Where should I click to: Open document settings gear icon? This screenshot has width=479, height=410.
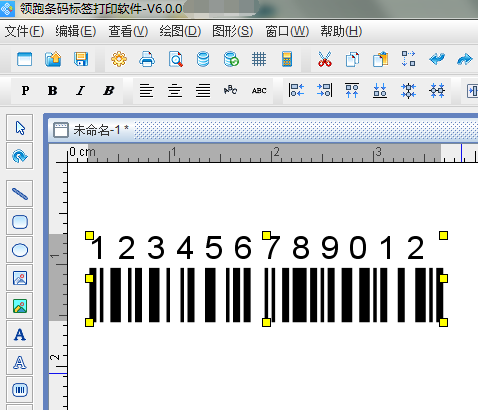click(119, 60)
